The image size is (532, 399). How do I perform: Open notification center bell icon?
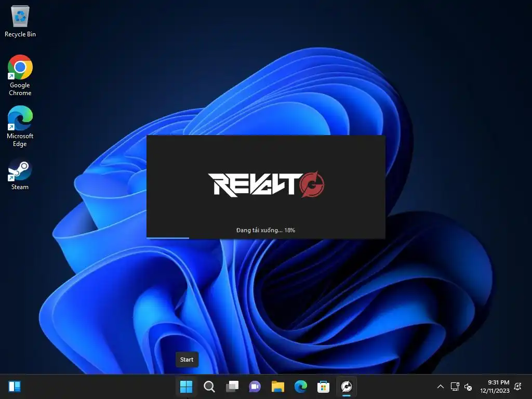click(518, 387)
